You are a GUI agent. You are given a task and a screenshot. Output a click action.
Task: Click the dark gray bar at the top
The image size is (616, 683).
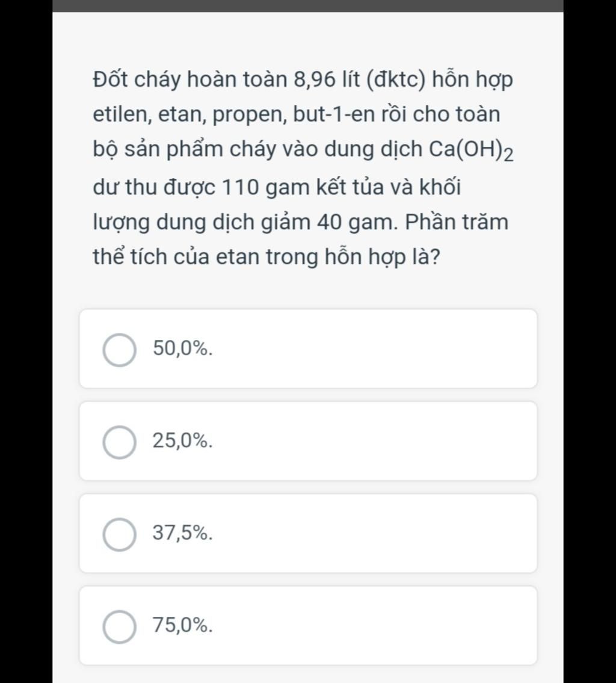pyautogui.click(x=308, y=5)
